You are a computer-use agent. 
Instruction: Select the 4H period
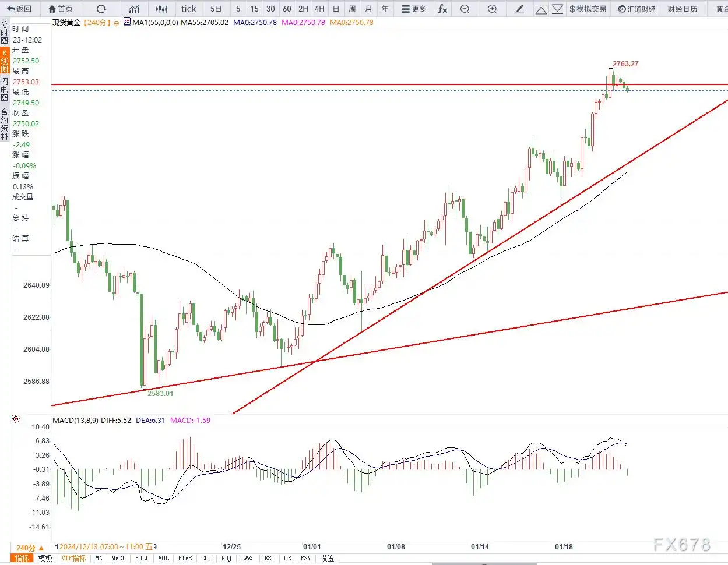pyautogui.click(x=319, y=9)
